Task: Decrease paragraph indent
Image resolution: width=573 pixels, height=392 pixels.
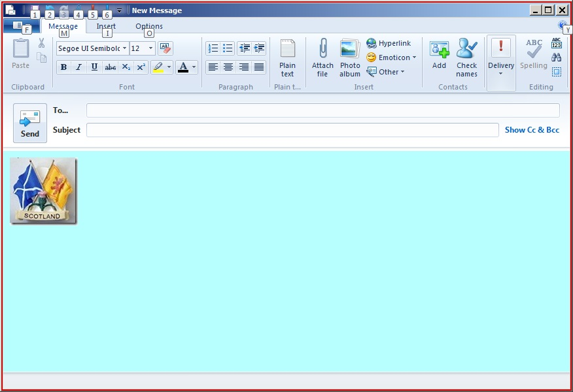Action: click(x=244, y=48)
